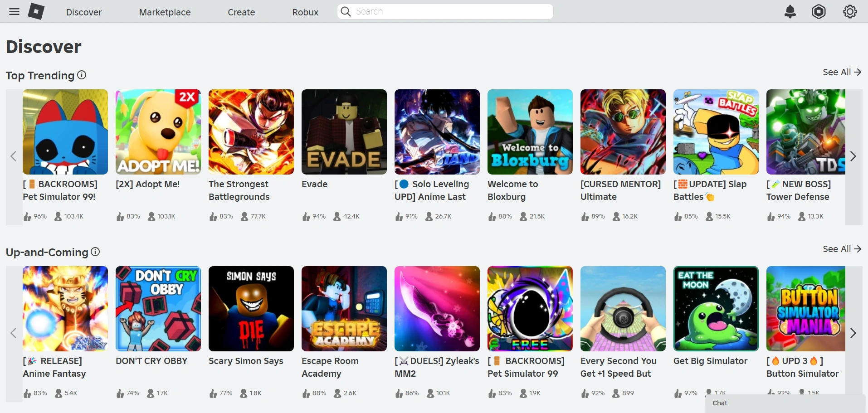Open the Robux hexagon balance icon
This screenshot has width=868, height=413.
[819, 12]
